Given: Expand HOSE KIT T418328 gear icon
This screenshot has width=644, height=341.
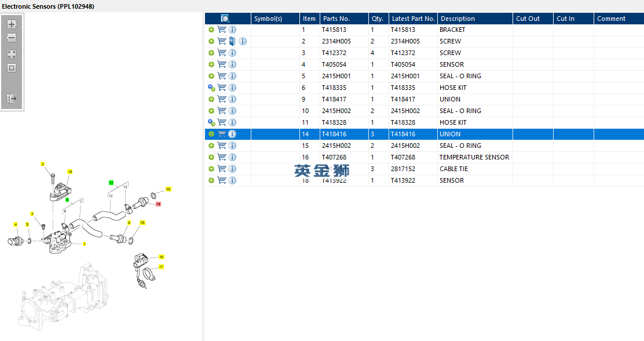Looking at the screenshot, I should (211, 122).
